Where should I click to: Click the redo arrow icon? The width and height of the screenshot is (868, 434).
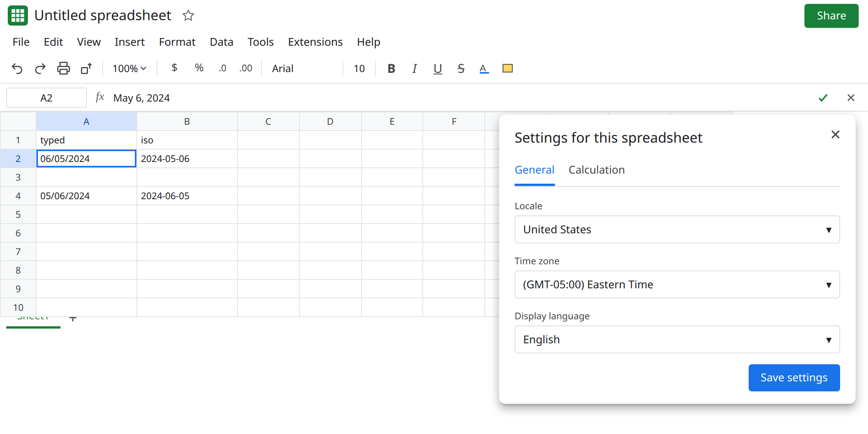[40, 69]
